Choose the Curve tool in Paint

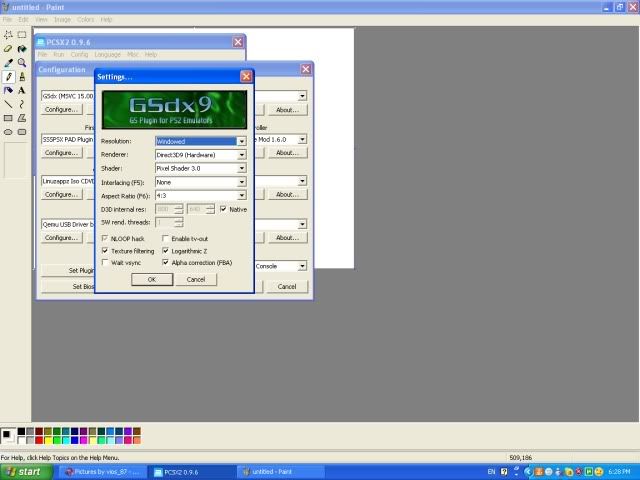22,104
